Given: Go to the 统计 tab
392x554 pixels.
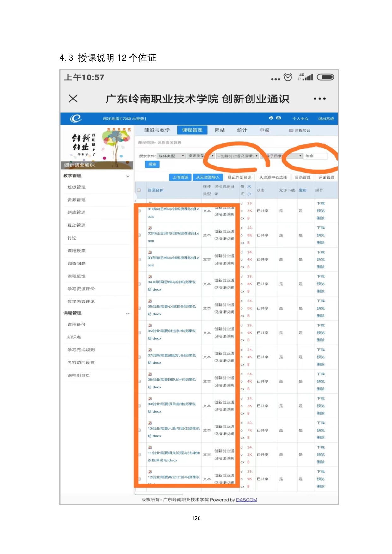Looking at the screenshot, I should 242,130.
